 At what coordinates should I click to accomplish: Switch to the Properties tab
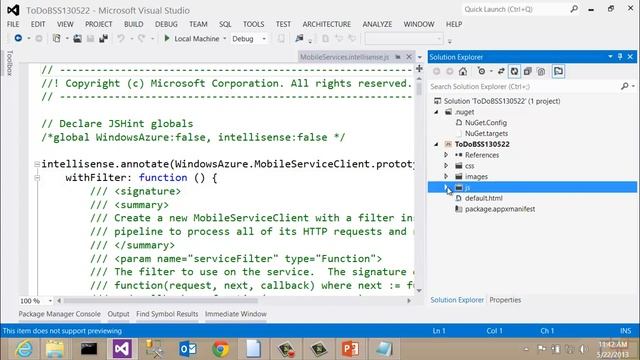tap(505, 300)
